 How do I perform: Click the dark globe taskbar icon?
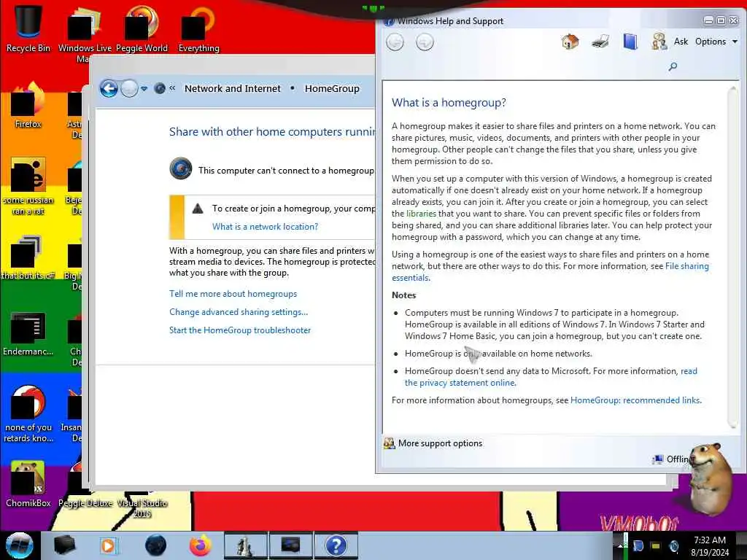click(155, 545)
